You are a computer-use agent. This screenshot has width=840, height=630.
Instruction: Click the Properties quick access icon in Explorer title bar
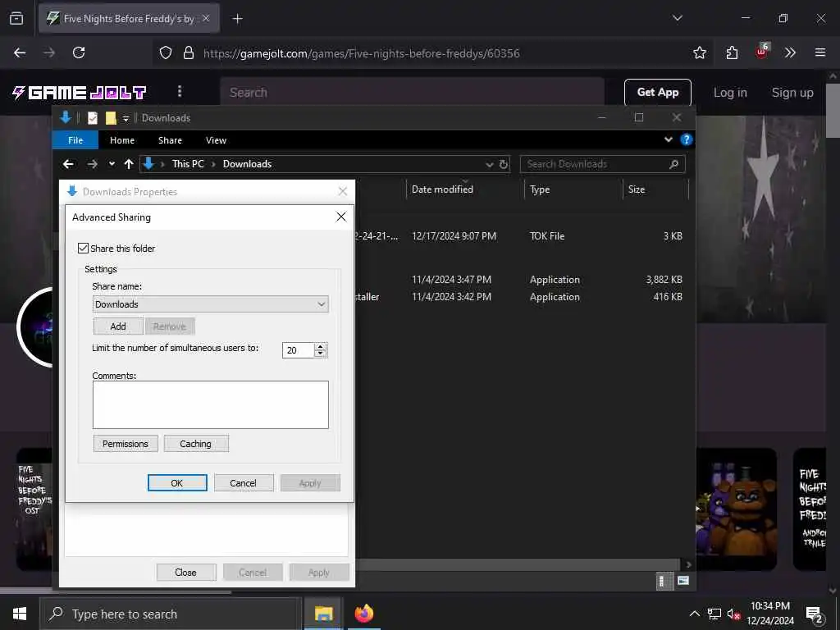pos(93,118)
